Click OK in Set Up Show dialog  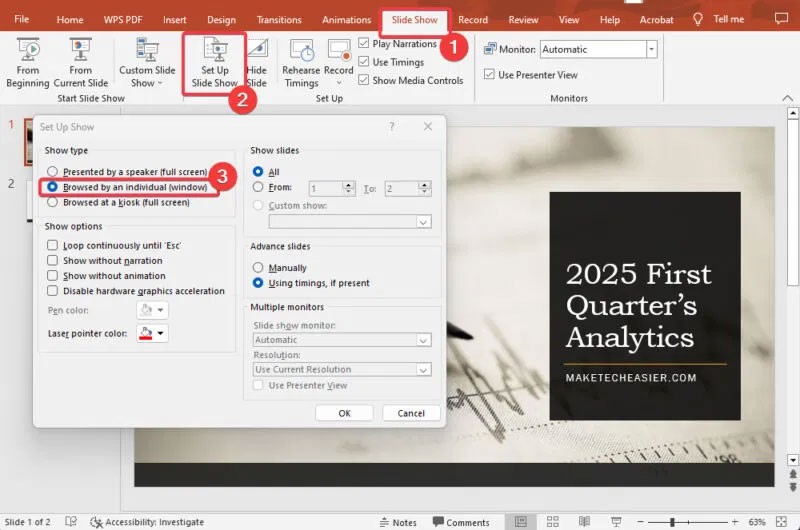344,413
